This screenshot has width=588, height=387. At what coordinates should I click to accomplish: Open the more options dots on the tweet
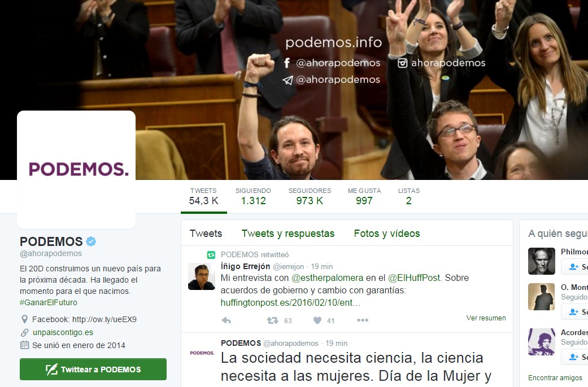pos(362,320)
